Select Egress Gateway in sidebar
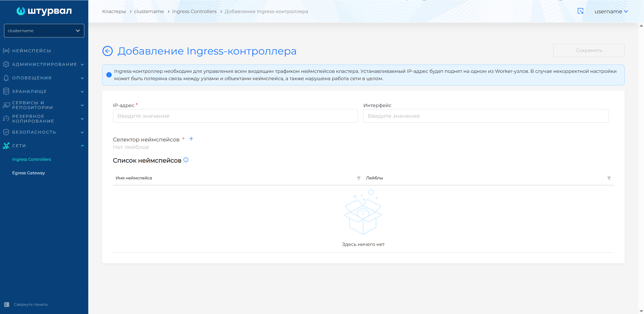 (28, 173)
